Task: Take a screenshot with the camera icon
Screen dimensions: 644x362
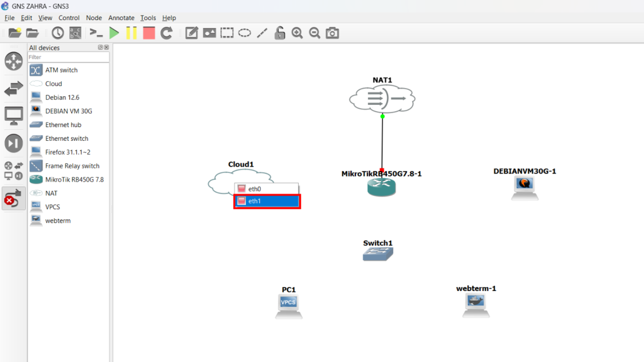Action: (333, 33)
